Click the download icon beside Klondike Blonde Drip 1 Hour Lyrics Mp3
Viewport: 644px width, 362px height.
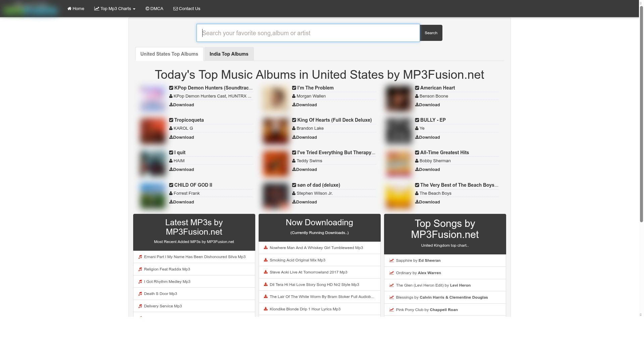click(x=265, y=309)
